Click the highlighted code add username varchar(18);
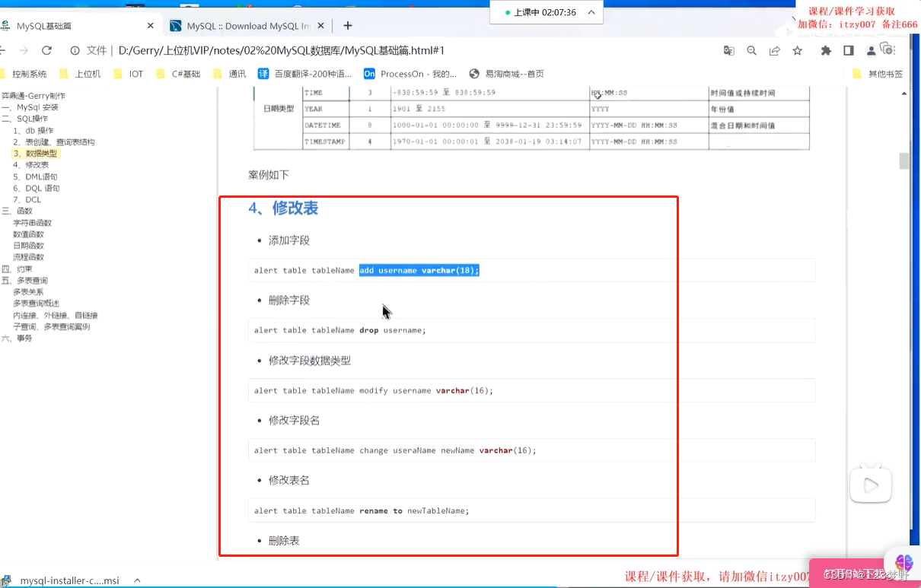This screenshot has width=921, height=588. tap(419, 270)
